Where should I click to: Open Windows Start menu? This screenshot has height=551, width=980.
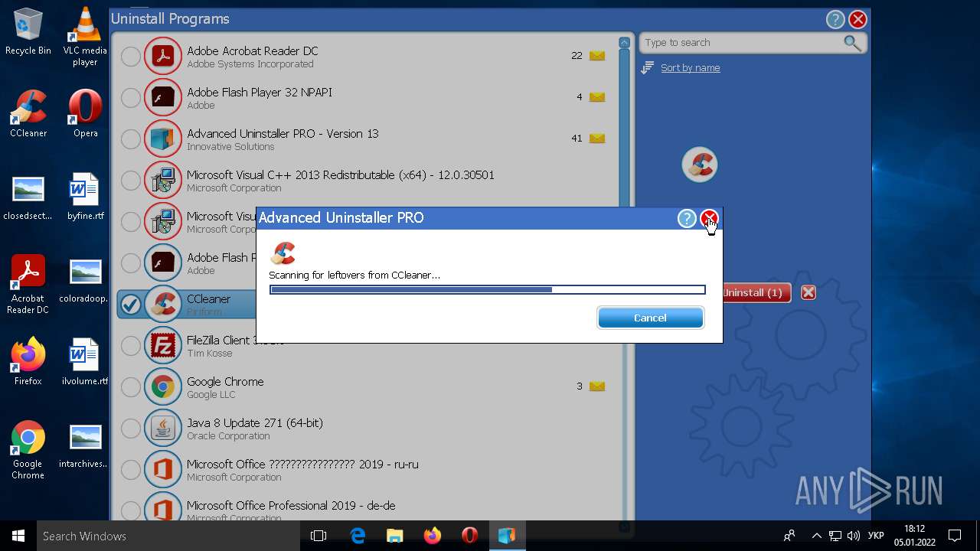coord(18,536)
